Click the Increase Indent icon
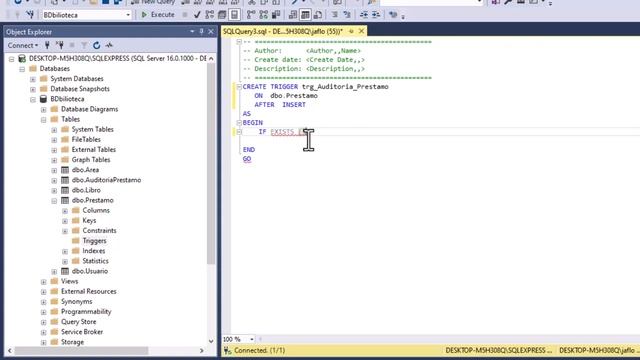The width and height of the screenshot is (640, 360). [376, 15]
